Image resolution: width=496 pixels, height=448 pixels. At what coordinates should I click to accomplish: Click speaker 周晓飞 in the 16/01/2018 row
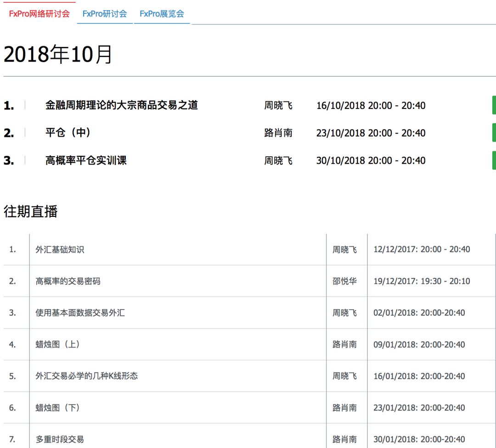pos(344,376)
